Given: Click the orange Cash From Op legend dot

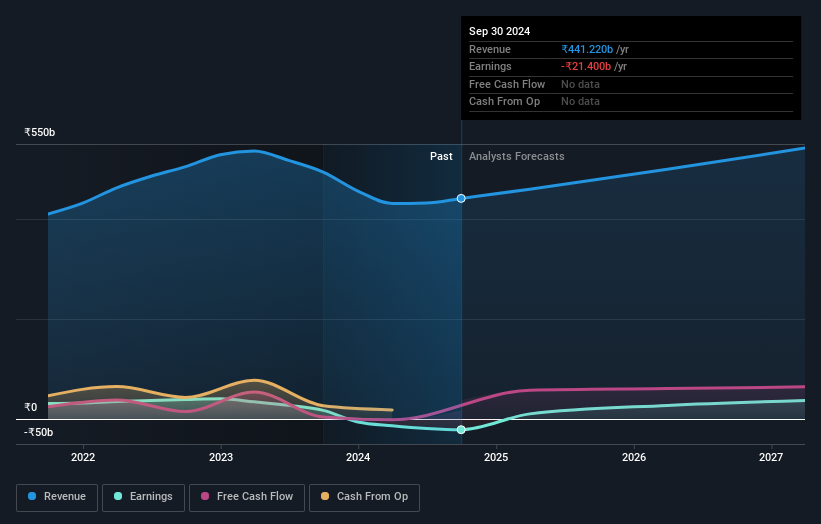Looking at the screenshot, I should tap(325, 496).
